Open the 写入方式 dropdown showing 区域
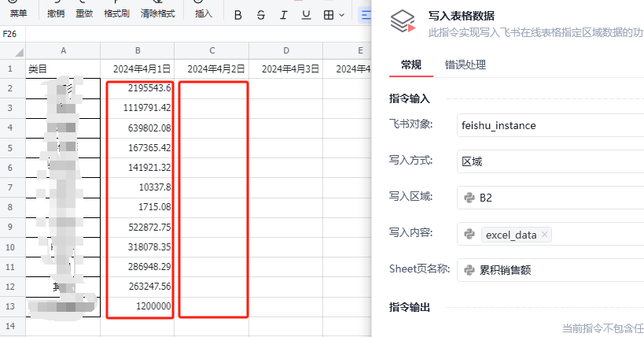 [550, 161]
